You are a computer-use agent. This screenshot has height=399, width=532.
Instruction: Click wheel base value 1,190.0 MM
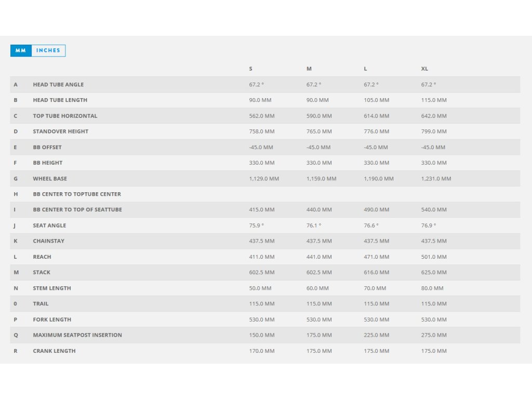[379, 179]
